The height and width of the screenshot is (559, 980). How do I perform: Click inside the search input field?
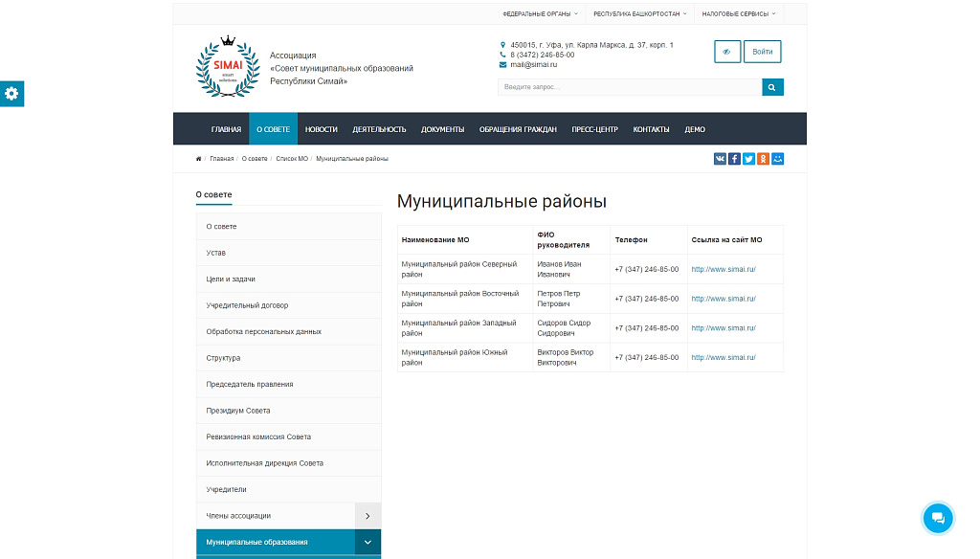coord(622,86)
